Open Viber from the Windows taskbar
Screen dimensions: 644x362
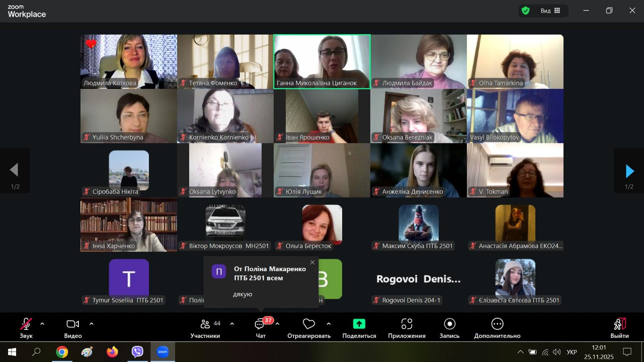pyautogui.click(x=137, y=352)
